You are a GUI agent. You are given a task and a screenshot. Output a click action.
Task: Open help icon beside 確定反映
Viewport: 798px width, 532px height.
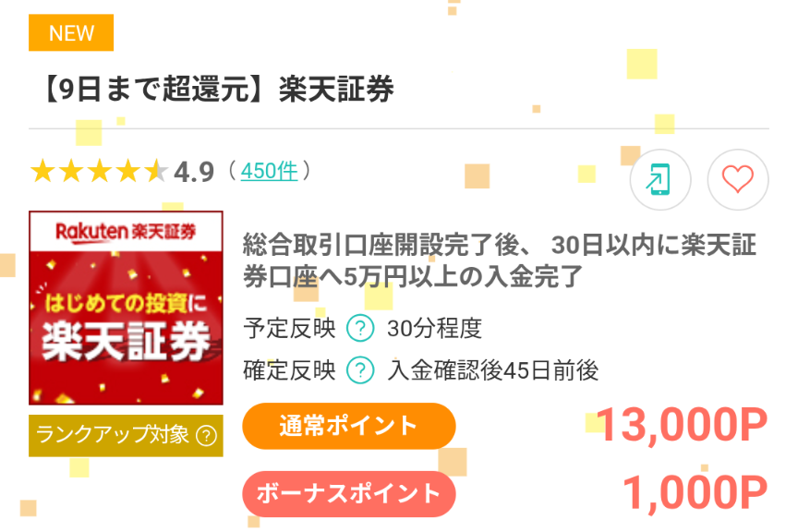(359, 370)
